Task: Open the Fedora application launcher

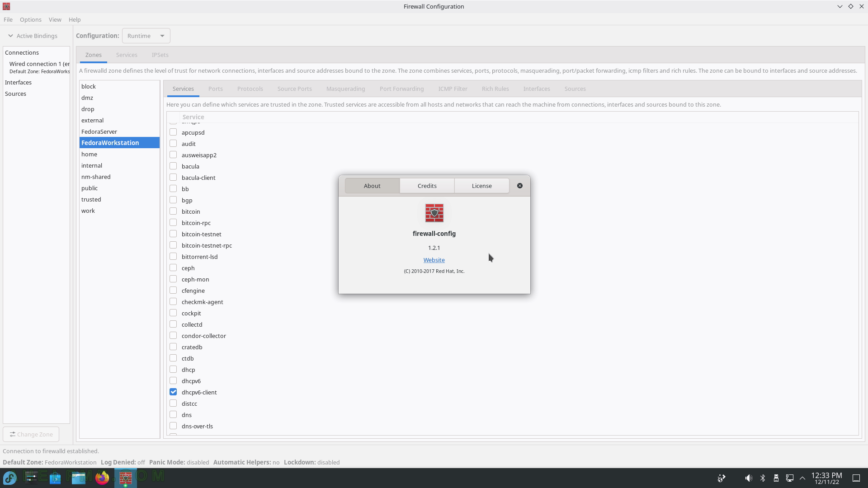Action: pyautogui.click(x=10, y=478)
